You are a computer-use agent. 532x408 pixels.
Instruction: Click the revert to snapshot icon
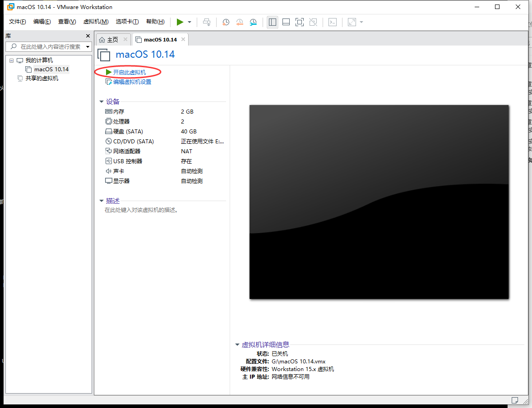[x=240, y=22]
